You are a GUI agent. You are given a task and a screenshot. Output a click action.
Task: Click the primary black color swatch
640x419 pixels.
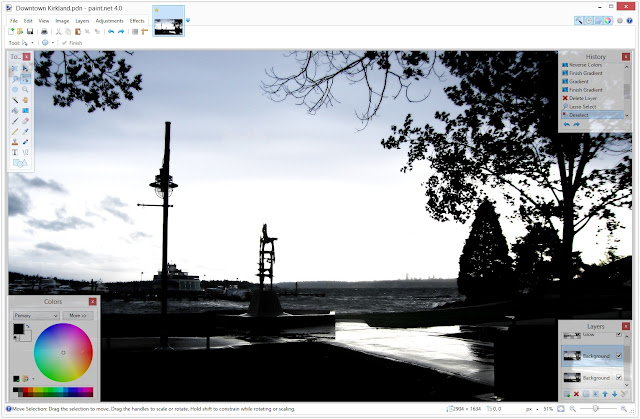coord(18,329)
